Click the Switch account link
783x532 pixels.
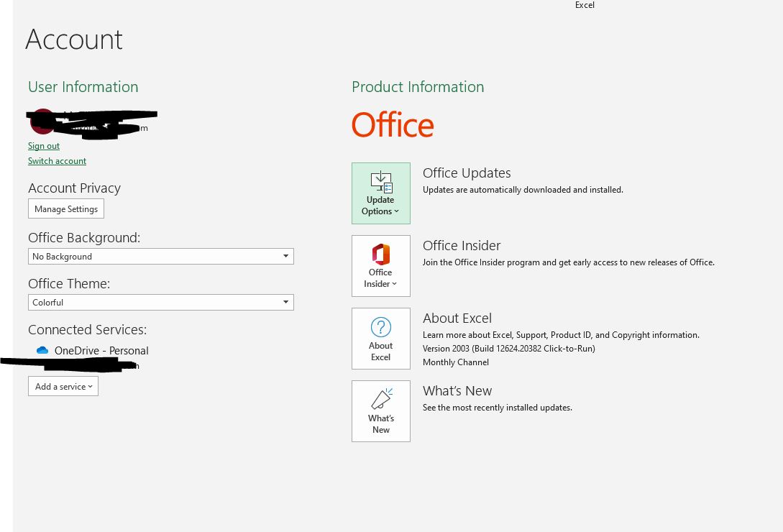click(x=57, y=161)
